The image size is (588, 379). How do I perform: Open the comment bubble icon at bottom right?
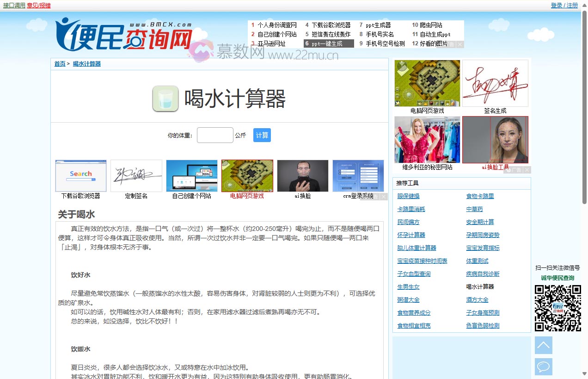[x=543, y=367]
